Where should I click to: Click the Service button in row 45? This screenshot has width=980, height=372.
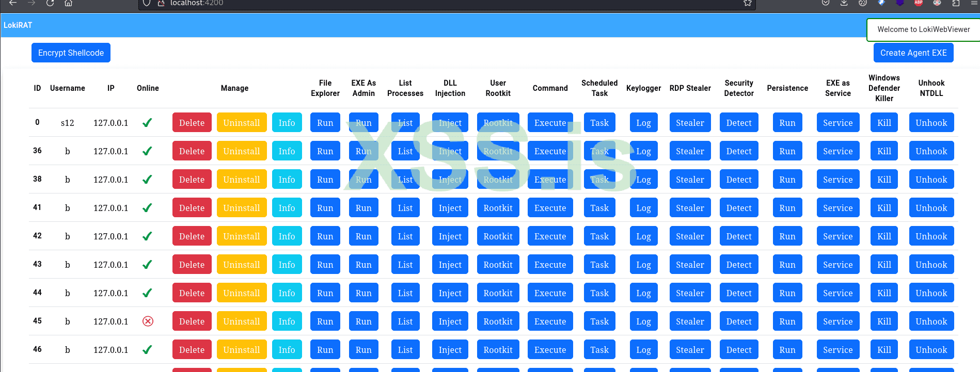[x=838, y=321]
